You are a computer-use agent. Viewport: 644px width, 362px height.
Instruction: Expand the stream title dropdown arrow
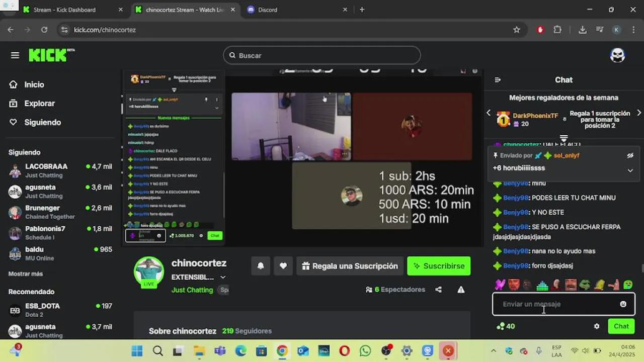(x=223, y=277)
